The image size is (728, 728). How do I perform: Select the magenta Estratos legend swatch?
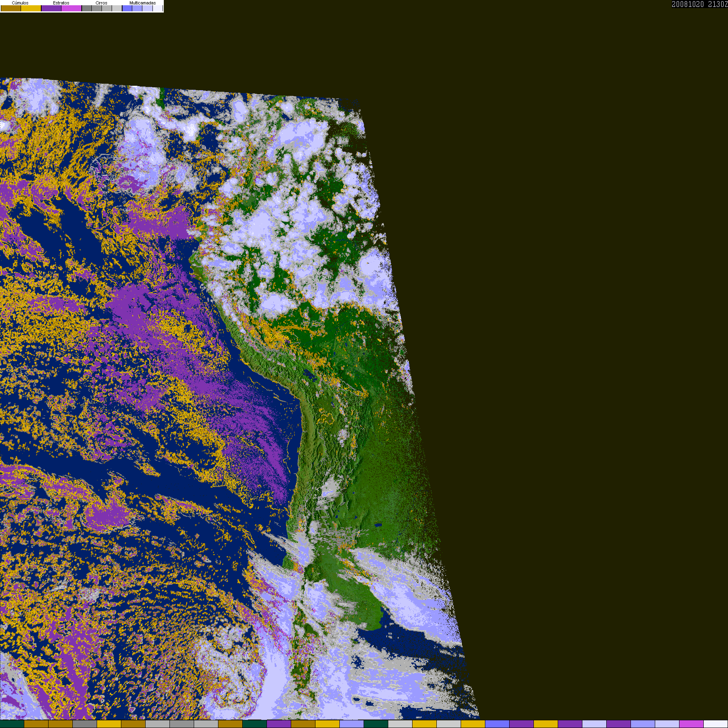click(71, 8)
